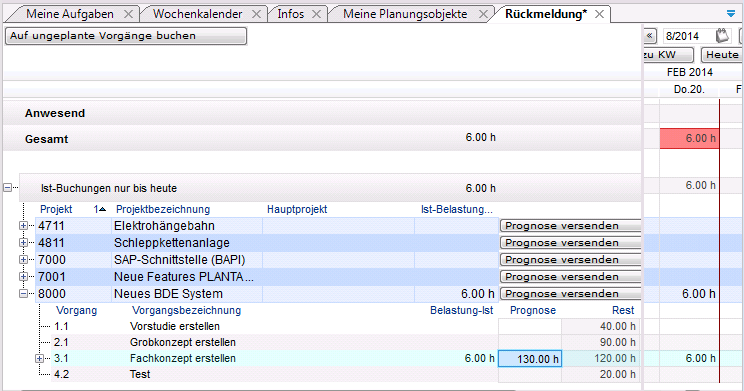This screenshot has width=744, height=391.
Task: Close the Meine Planungsobjekte tab
Action: pyautogui.click(x=483, y=14)
